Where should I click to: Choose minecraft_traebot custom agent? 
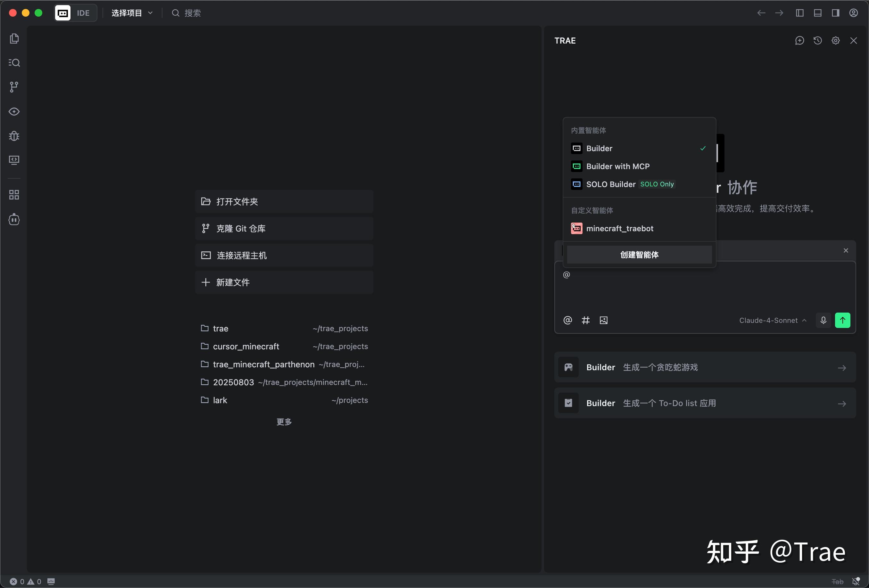[619, 228]
